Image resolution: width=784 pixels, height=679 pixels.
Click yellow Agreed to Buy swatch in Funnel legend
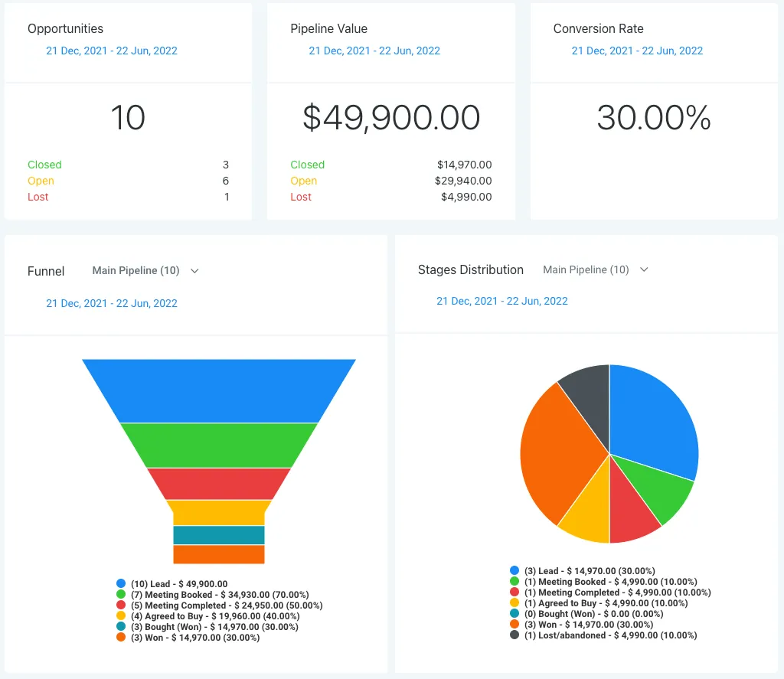[120, 615]
